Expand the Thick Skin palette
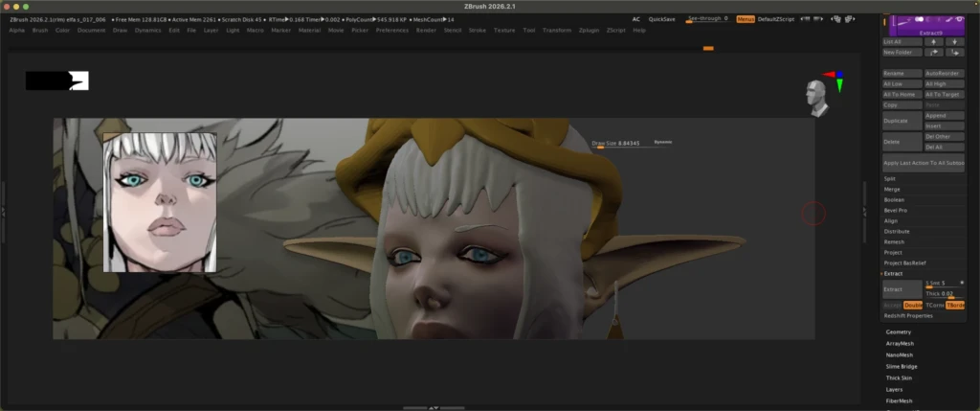Image resolution: width=980 pixels, height=411 pixels. (x=899, y=377)
